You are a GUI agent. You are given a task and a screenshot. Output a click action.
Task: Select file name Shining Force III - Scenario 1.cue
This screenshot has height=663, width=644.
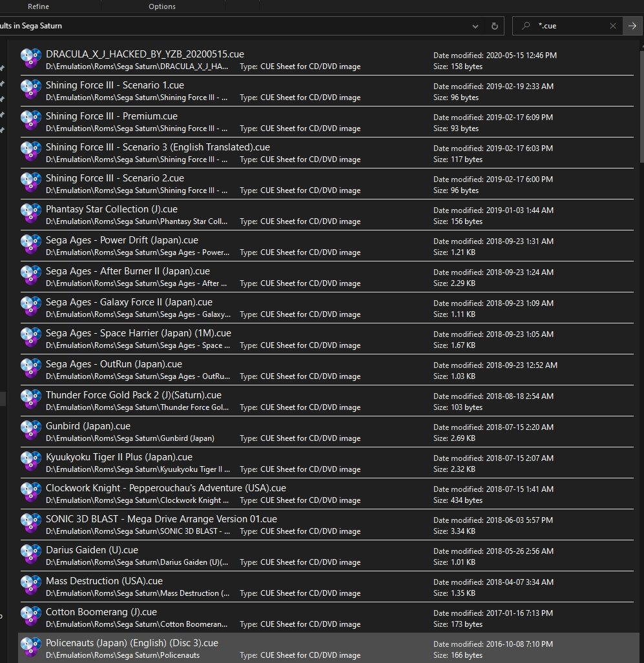[x=115, y=85]
